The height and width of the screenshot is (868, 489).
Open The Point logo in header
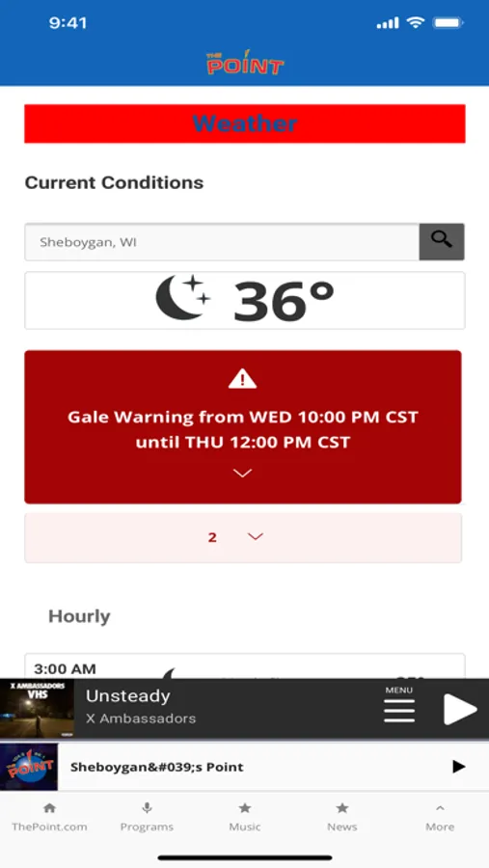click(245, 62)
